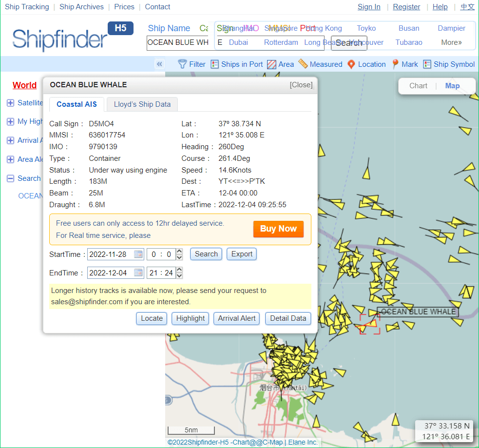Select the Busan port link
The image size is (479, 448).
click(x=409, y=28)
